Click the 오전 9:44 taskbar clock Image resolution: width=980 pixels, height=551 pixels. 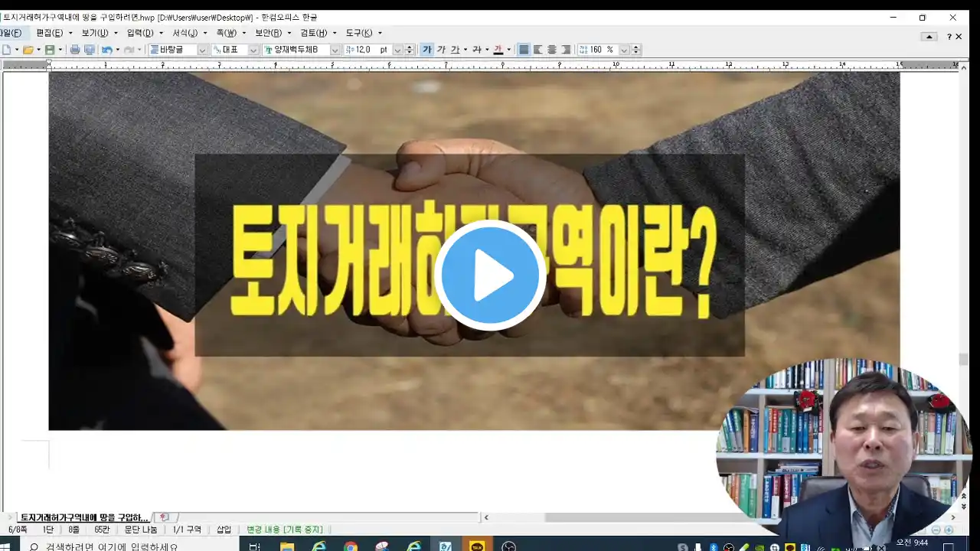pyautogui.click(x=911, y=543)
